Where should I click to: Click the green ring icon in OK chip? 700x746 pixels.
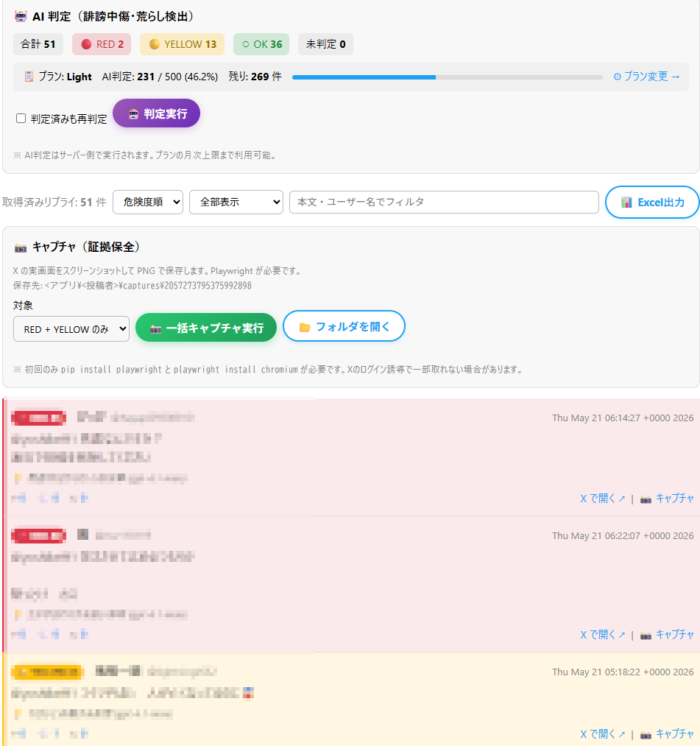246,44
